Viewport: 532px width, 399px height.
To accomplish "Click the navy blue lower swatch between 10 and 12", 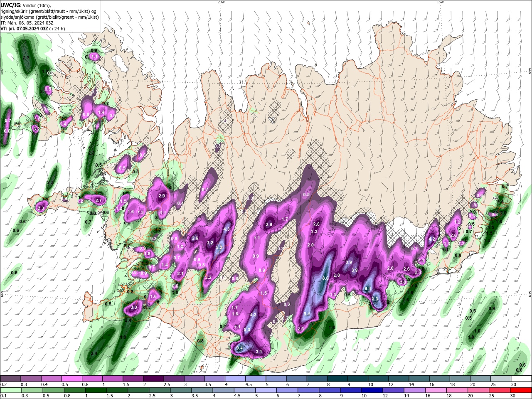I will pos(373,390).
